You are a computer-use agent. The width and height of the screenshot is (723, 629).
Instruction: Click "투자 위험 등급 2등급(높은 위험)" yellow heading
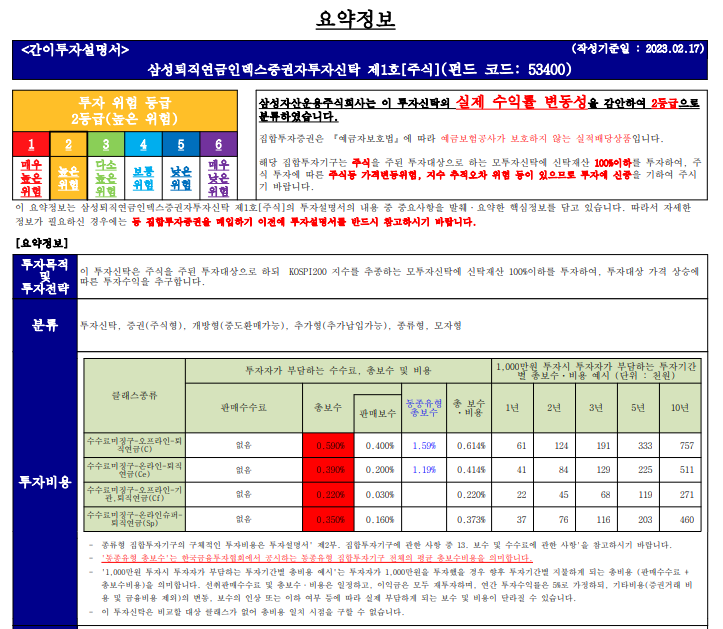pyautogui.click(x=125, y=111)
